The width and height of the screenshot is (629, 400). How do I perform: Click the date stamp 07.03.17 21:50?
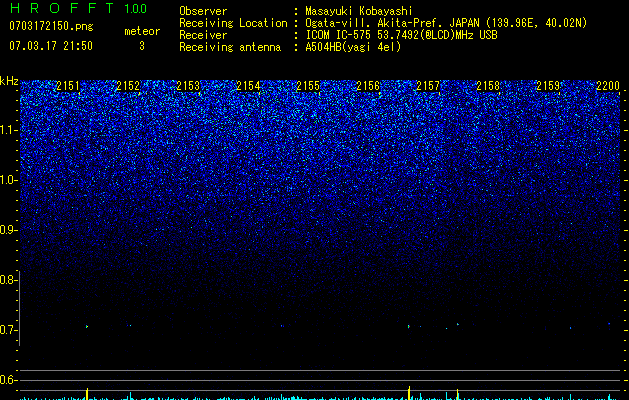(x=51, y=46)
